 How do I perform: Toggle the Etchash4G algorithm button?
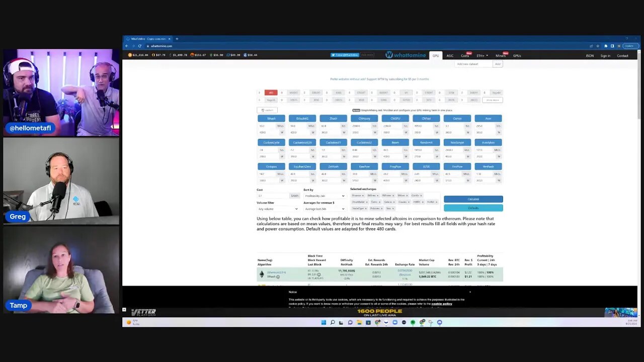(302, 119)
